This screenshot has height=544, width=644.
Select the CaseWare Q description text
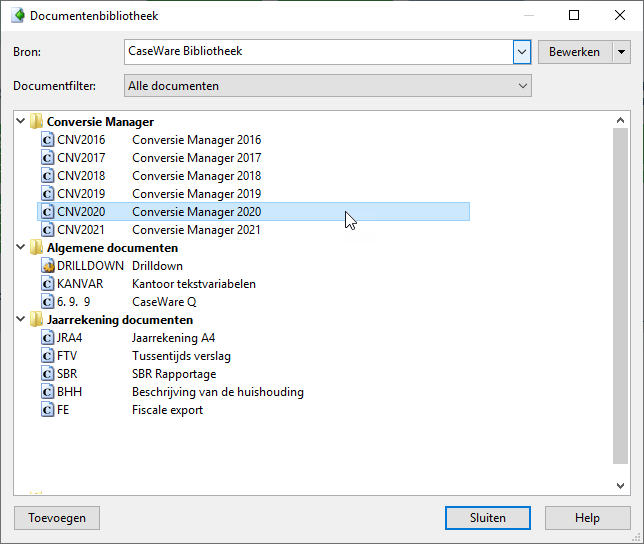(x=164, y=302)
